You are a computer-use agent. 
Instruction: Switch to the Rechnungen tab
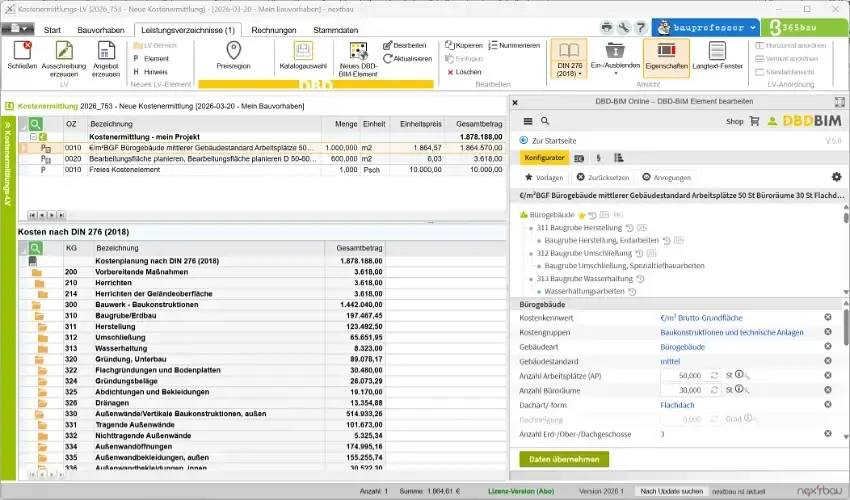274,30
